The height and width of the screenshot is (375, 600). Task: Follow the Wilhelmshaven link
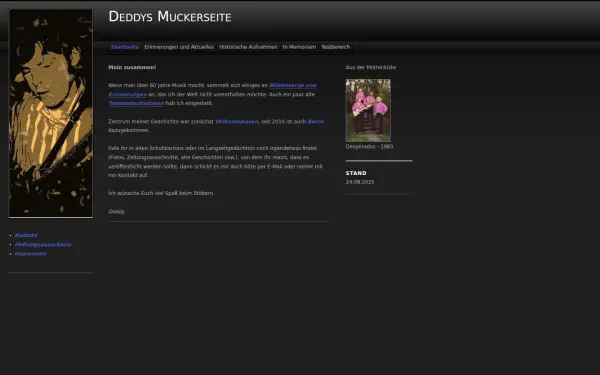coord(237,122)
